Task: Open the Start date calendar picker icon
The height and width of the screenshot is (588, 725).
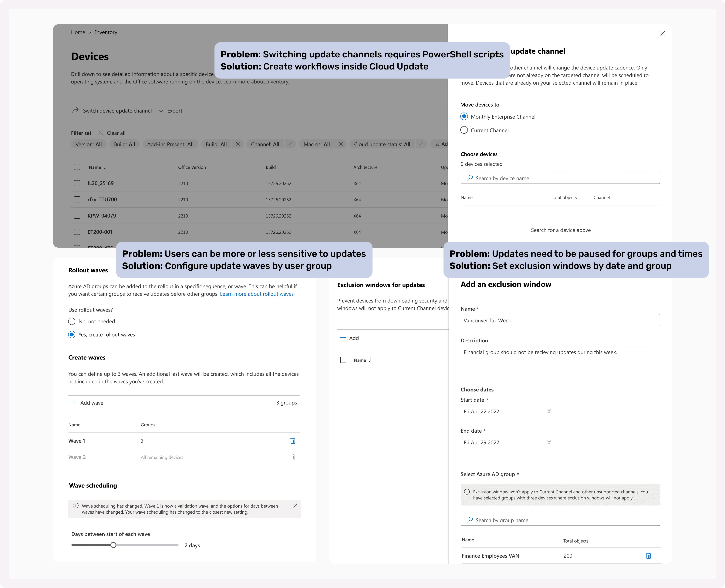Action: [549, 411]
